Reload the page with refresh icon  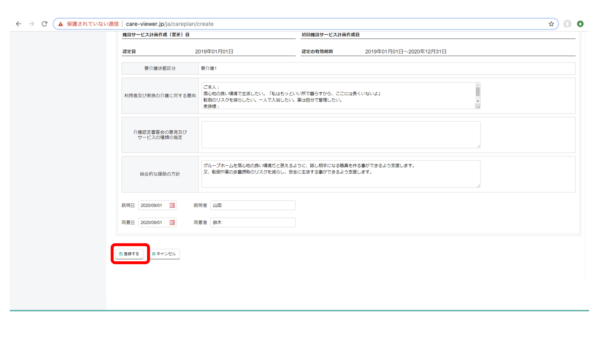[x=45, y=24]
